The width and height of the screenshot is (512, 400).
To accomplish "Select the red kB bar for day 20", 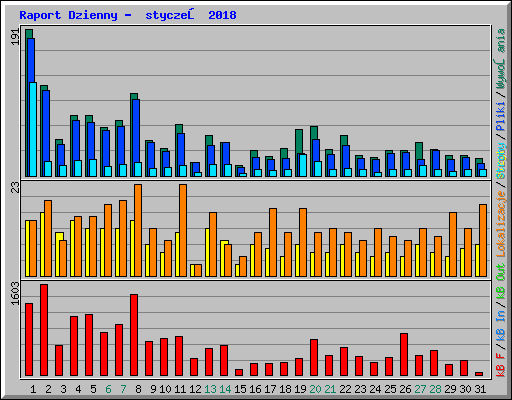I will (x=314, y=358).
